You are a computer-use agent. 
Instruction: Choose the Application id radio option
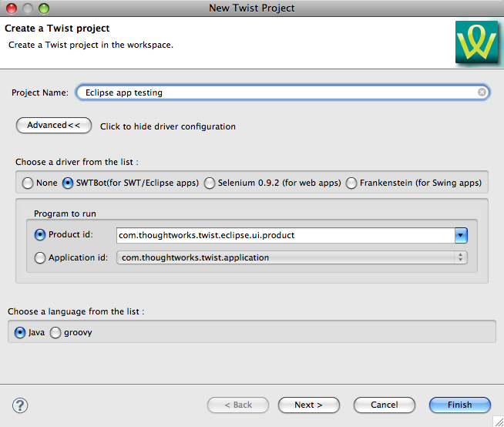40,257
